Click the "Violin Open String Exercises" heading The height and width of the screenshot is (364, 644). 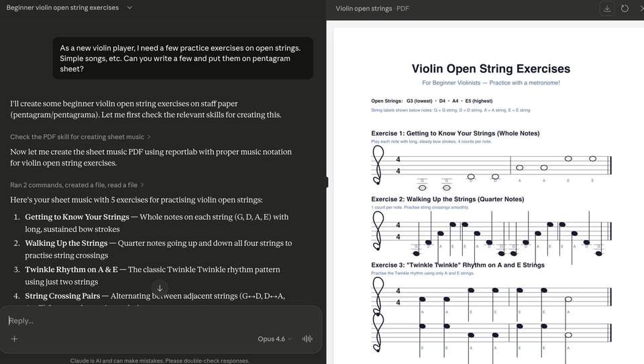coord(490,68)
